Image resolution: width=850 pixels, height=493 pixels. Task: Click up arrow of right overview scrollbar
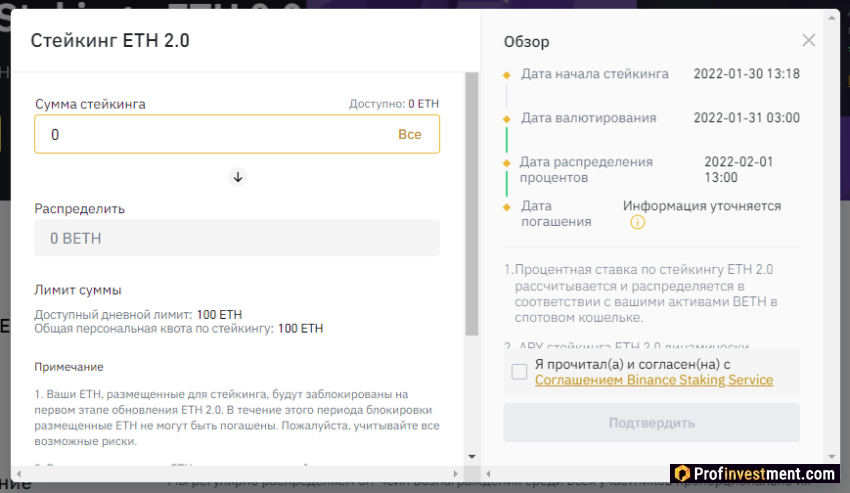[832, 18]
